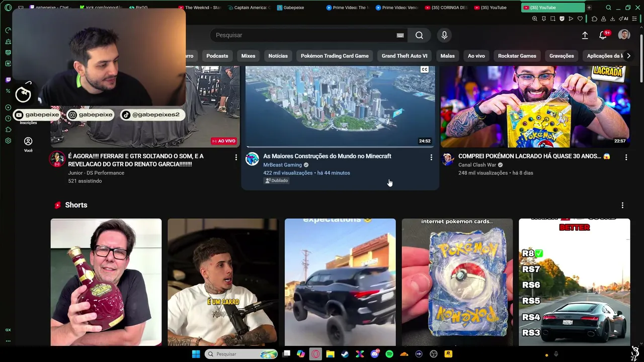Switch to the Captain America browser tab
The image size is (644, 362).
coord(249,8)
